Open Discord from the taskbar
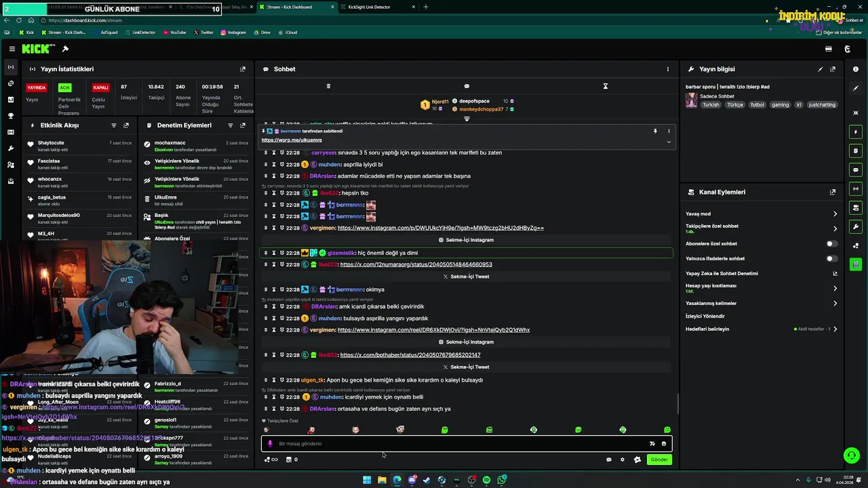The height and width of the screenshot is (488, 868). tap(412, 480)
